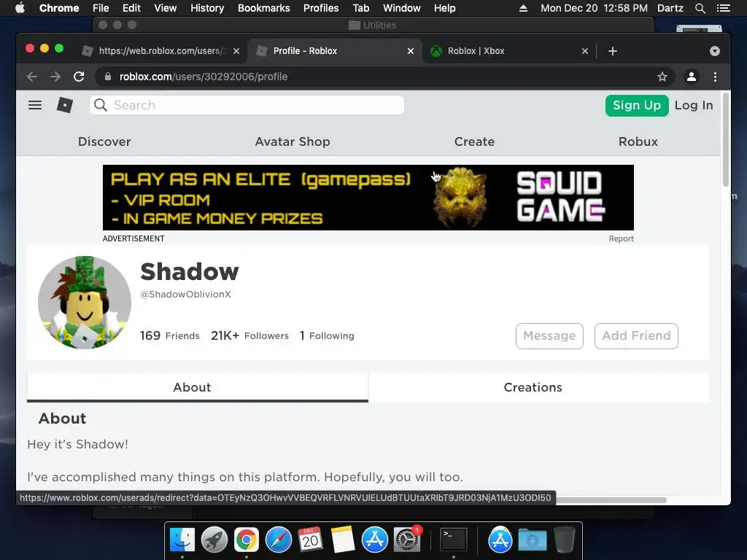Click the Message button

coord(549,335)
